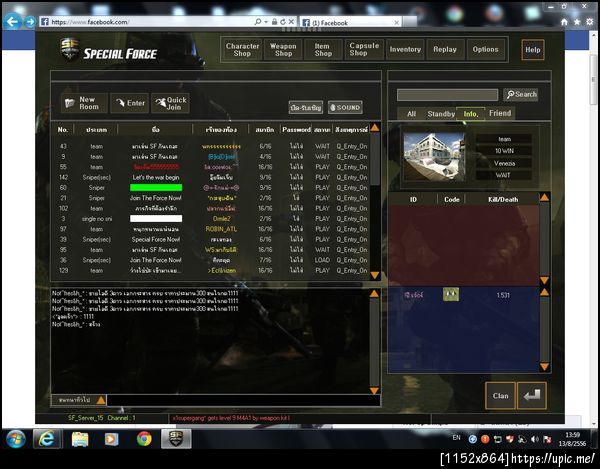Switch to the Friend tab
Screen dimensions: 600x469
500,113
